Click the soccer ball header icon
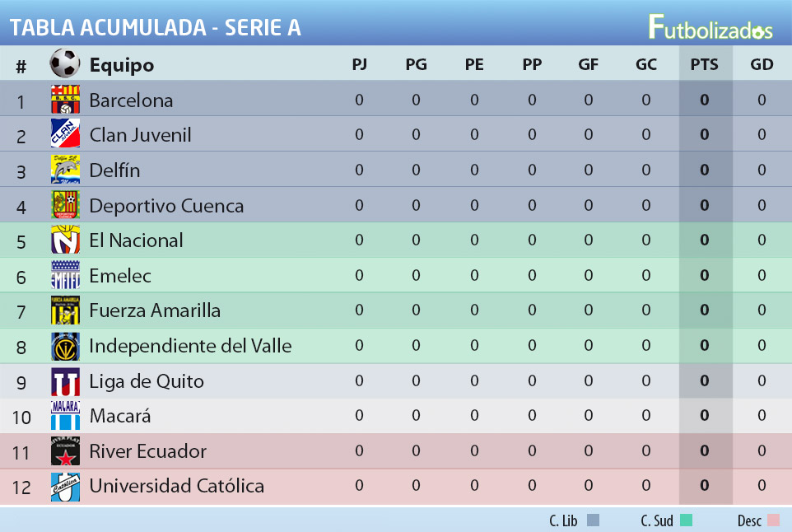 [65, 63]
